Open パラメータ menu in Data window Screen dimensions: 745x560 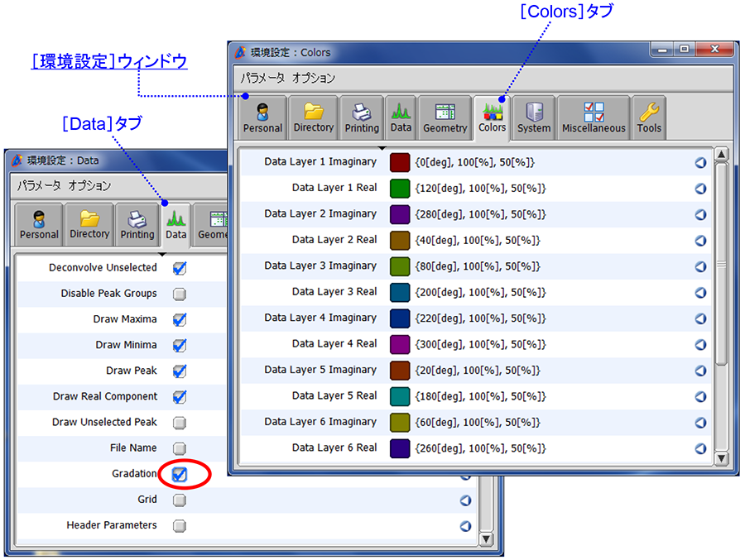point(39,185)
